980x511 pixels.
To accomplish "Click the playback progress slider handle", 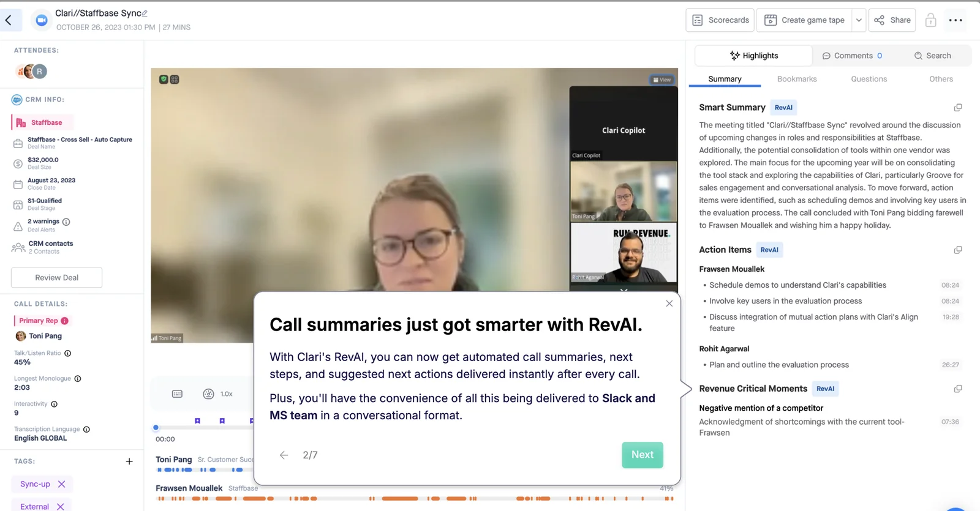I will tap(156, 428).
